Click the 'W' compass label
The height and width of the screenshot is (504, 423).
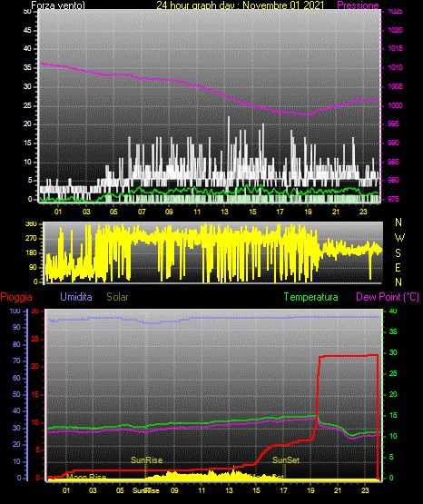coord(399,238)
